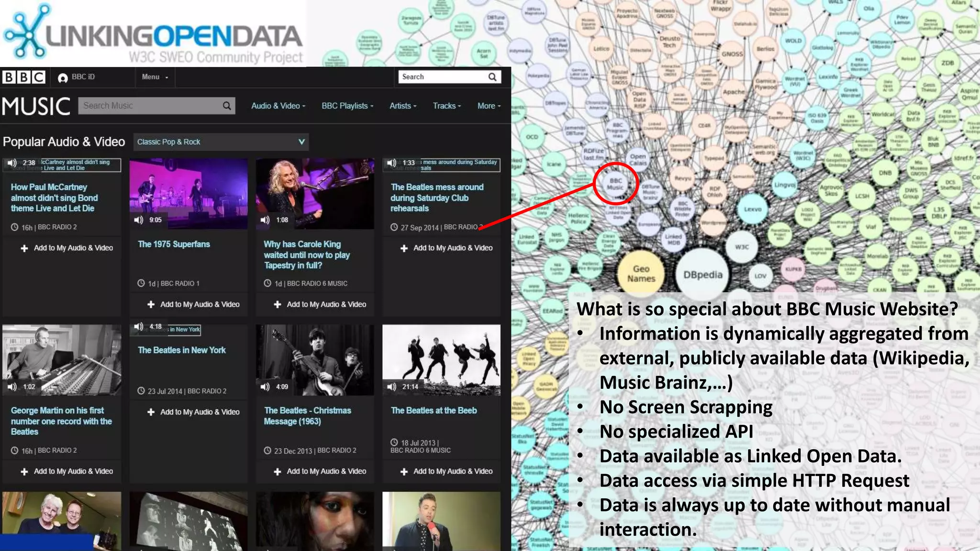Click the BBC logo
980x551 pixels.
tap(23, 77)
